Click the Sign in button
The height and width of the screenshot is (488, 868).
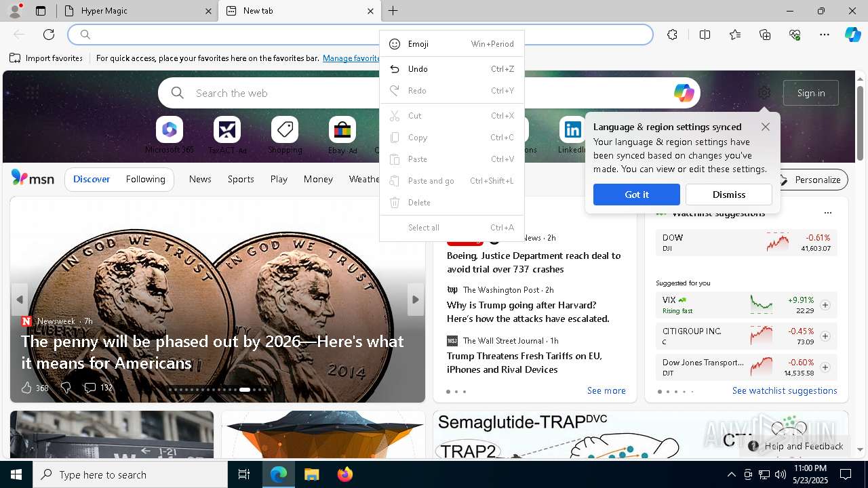(x=811, y=93)
